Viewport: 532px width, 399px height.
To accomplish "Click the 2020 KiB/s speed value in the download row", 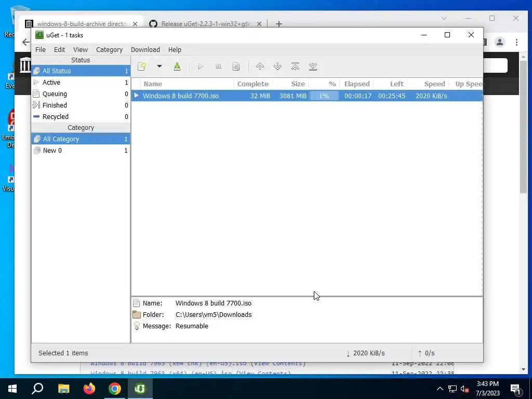I will [431, 96].
